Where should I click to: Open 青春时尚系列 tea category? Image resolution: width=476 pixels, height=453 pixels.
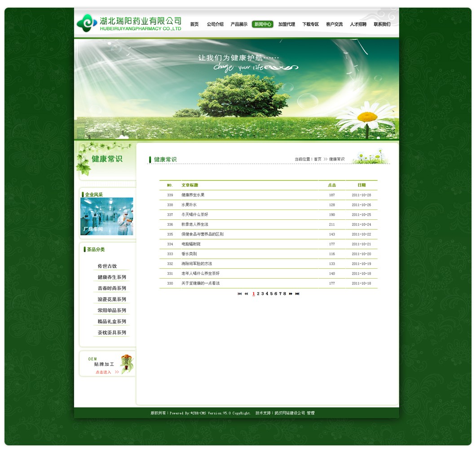click(112, 289)
